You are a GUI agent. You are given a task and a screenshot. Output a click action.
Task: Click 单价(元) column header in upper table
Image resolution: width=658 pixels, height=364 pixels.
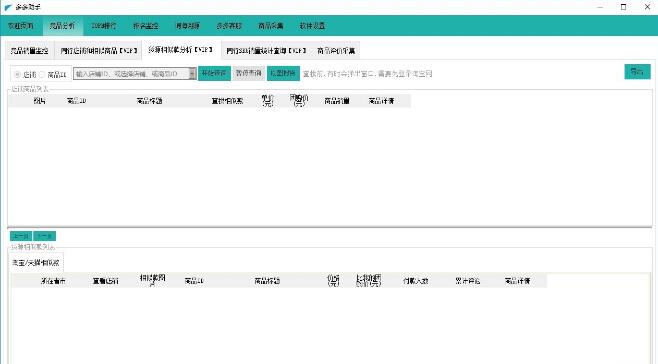(x=267, y=101)
